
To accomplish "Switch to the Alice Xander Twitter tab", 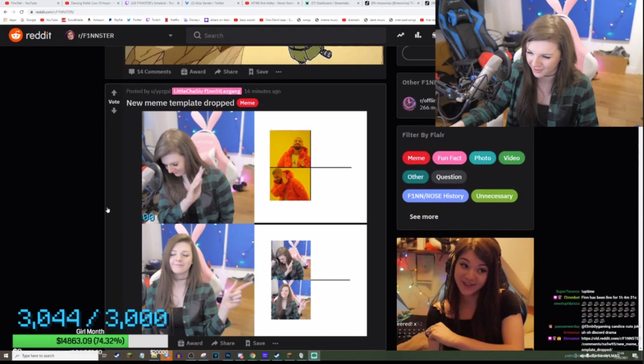I will tap(211, 3).
